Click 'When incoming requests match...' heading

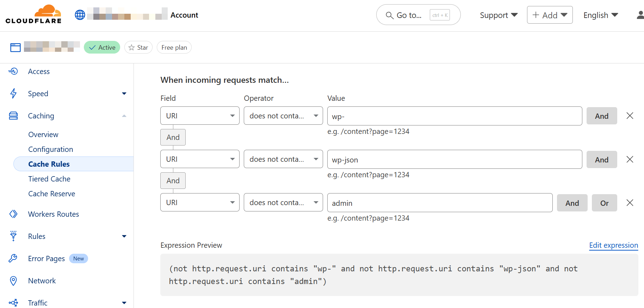pyautogui.click(x=225, y=80)
